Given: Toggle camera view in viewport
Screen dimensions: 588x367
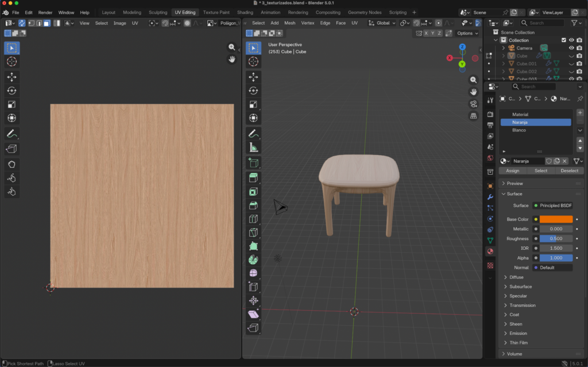Looking at the screenshot, I should click(473, 104).
